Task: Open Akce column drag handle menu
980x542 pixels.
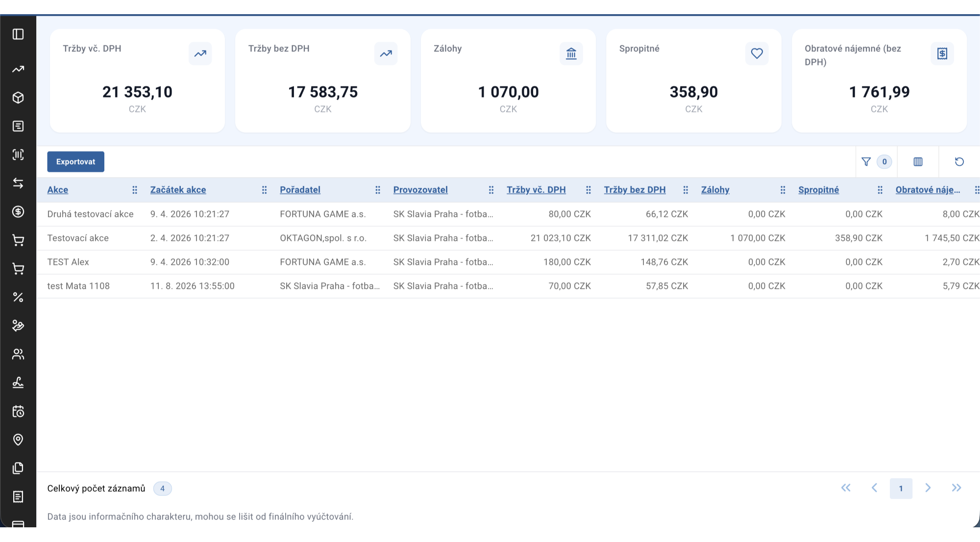Action: [135, 190]
